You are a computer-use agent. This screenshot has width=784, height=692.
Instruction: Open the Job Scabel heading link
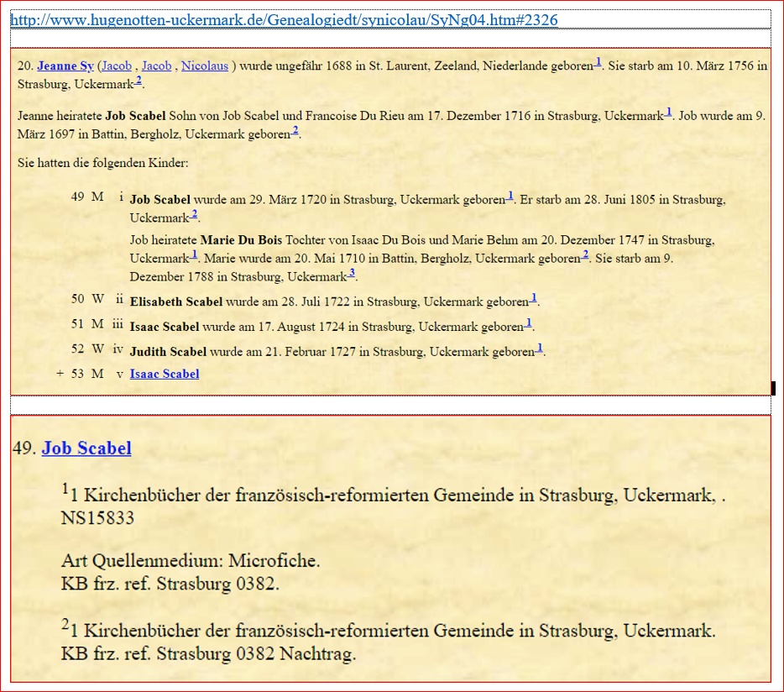[86, 448]
